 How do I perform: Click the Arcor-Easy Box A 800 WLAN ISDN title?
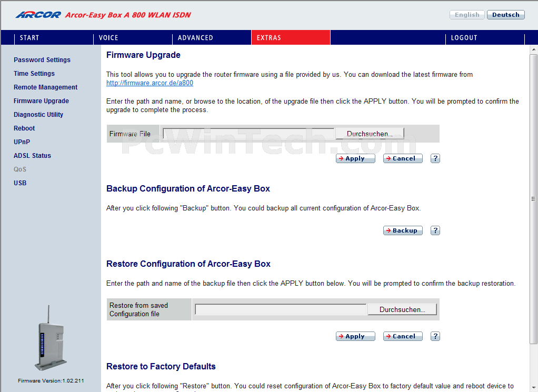(x=128, y=15)
